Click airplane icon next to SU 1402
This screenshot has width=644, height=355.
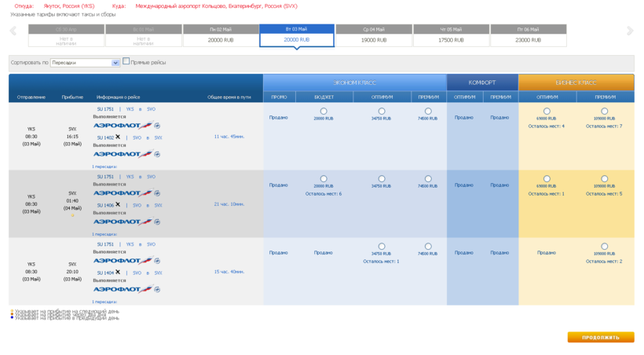[x=118, y=137]
